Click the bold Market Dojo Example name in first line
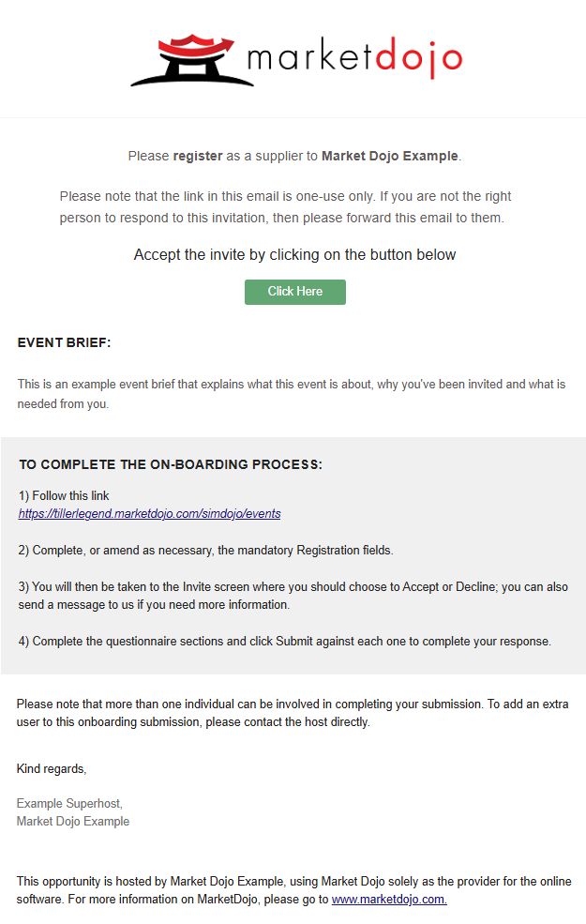Image resolution: width=586 pixels, height=924 pixels. pyautogui.click(x=390, y=156)
